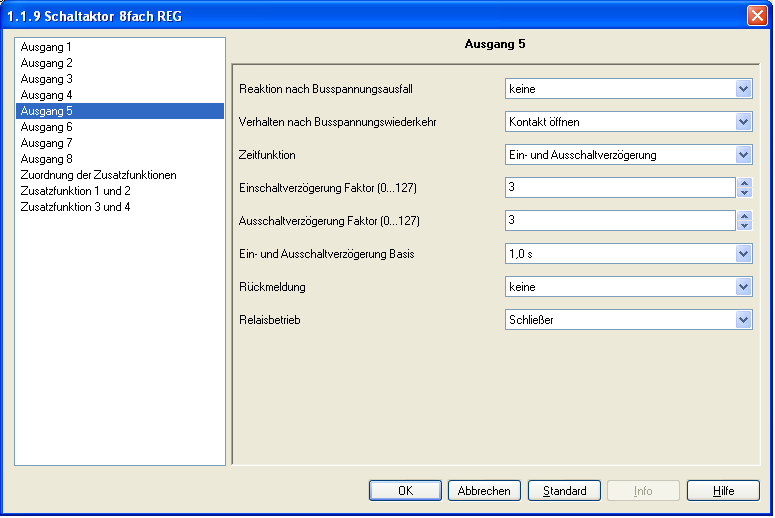Select Zusatzfunktion 3 und 4
The image size is (775, 518).
tap(75, 207)
